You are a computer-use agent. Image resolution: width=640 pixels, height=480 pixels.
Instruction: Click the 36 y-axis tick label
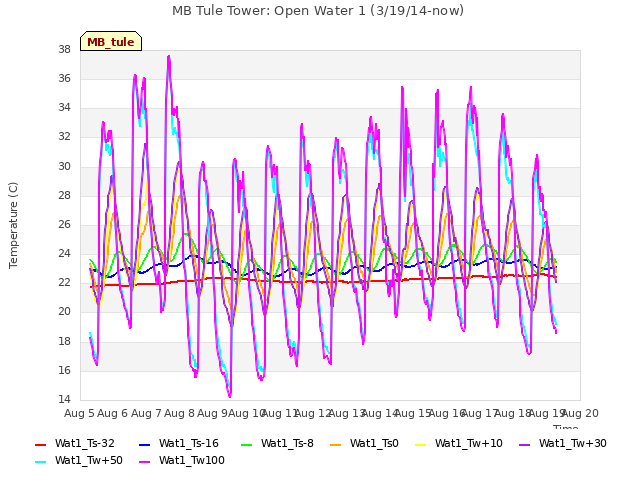tap(64, 78)
